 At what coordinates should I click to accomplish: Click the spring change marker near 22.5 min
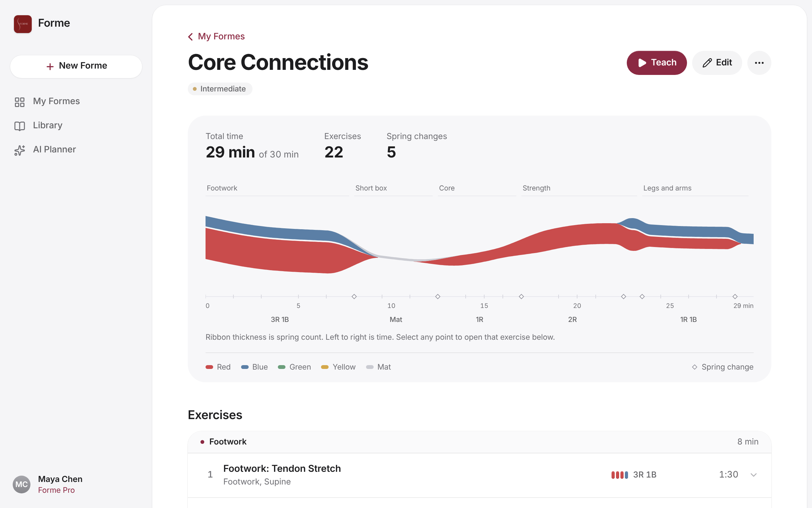click(x=623, y=296)
